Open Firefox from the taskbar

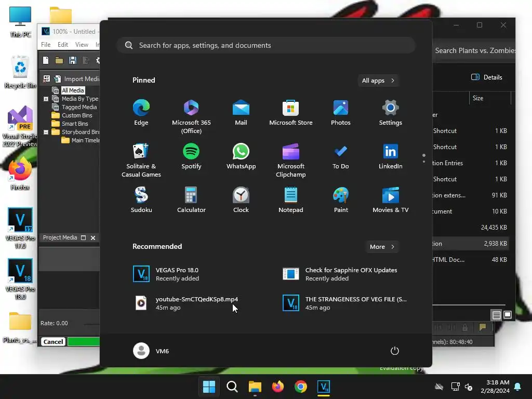point(278,387)
